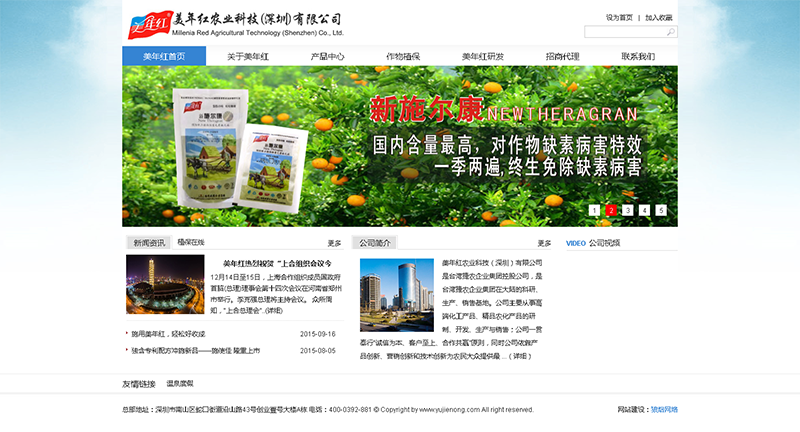Image resolution: width=800 pixels, height=432 pixels.
Task: Click 更多 next to 公司简介
Action: point(544,243)
